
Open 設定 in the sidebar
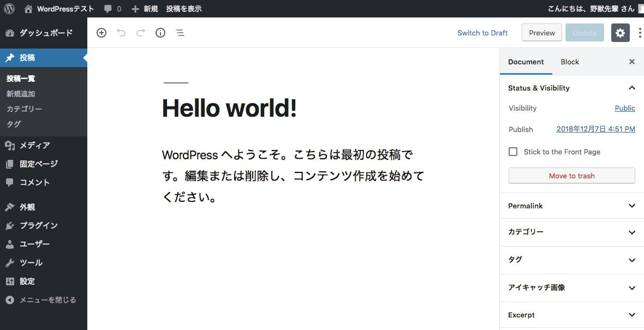pos(44,281)
